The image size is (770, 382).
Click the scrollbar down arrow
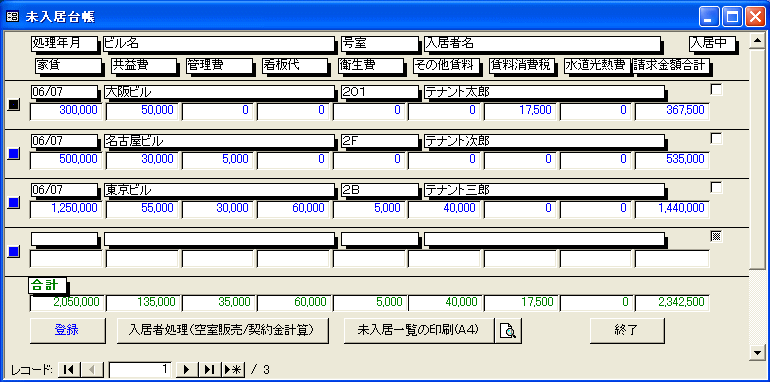[x=756, y=352]
